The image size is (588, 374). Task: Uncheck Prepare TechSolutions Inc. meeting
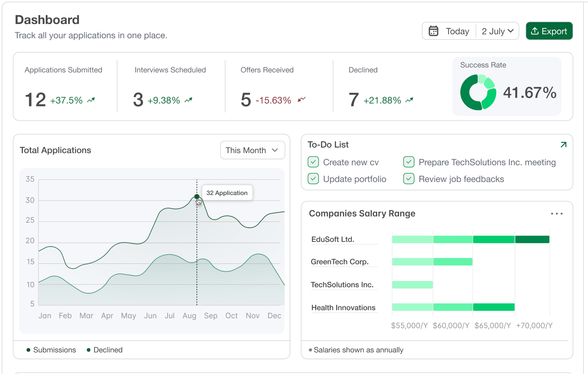pos(409,162)
